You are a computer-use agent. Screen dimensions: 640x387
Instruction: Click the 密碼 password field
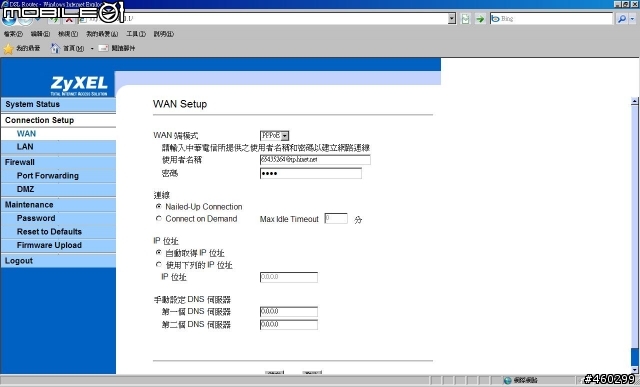311,173
